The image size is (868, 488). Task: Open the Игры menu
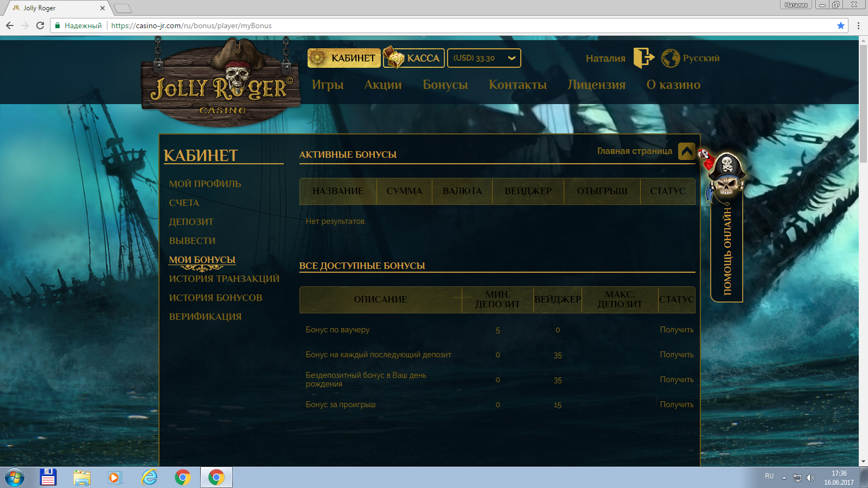tap(328, 85)
